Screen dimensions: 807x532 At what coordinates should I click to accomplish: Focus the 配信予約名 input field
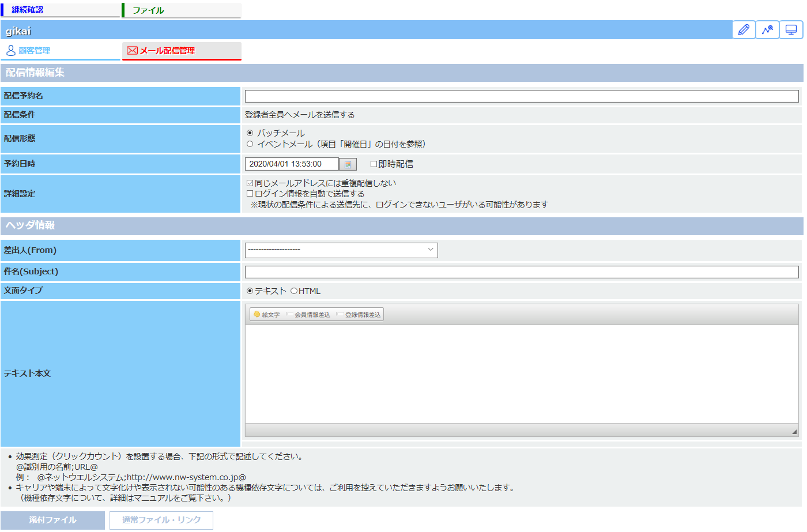tap(522, 96)
